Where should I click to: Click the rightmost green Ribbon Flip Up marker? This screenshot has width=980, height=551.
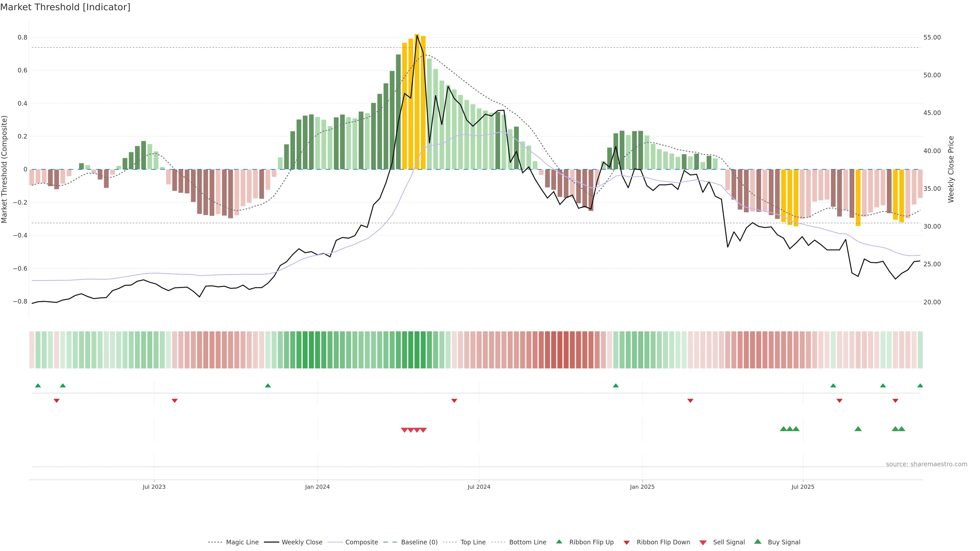(920, 386)
